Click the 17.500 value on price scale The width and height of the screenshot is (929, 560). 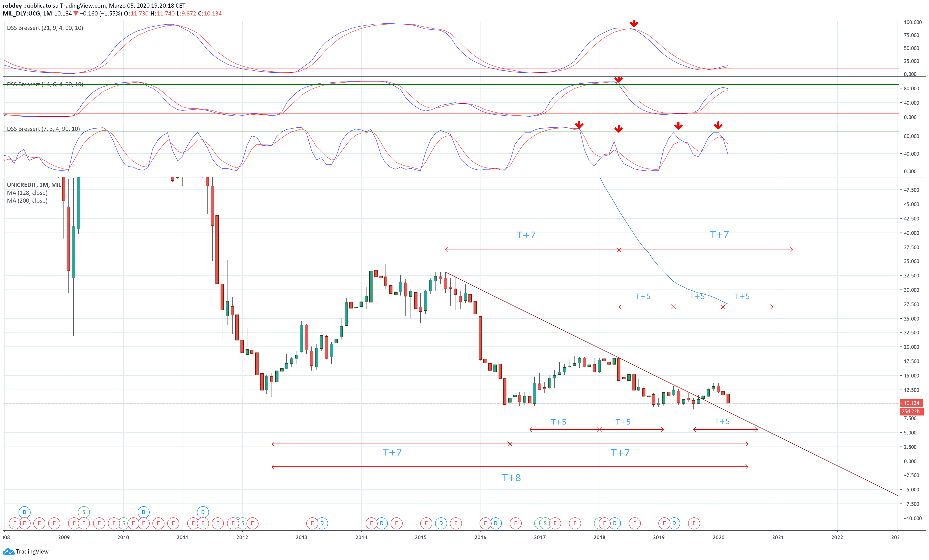coord(911,361)
